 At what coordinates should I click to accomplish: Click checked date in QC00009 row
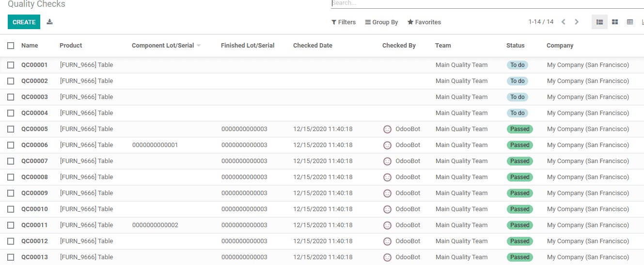pos(323,193)
